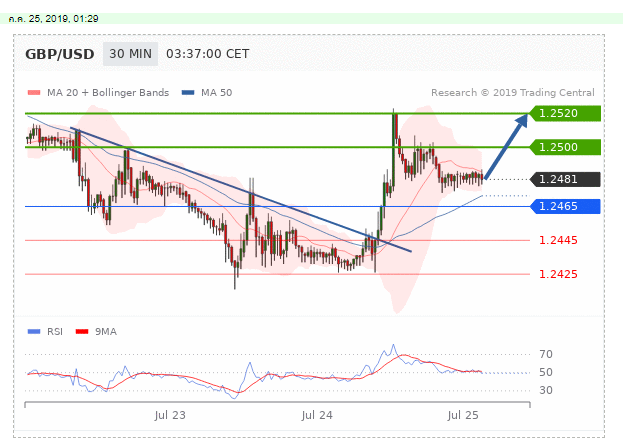Click the 03:37:00 CET timestamp
The height and width of the screenshot is (446, 623).
click(x=207, y=54)
